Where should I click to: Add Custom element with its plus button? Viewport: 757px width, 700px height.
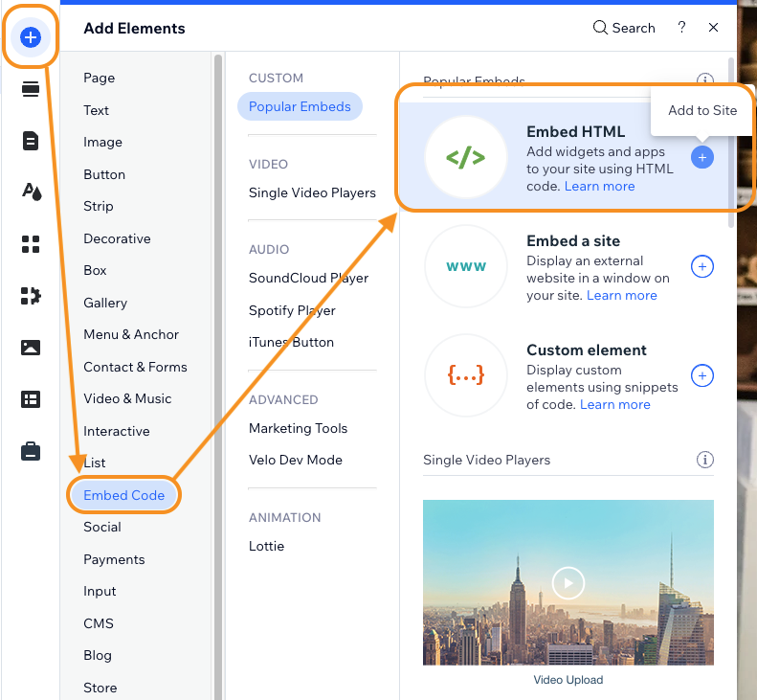click(x=701, y=375)
